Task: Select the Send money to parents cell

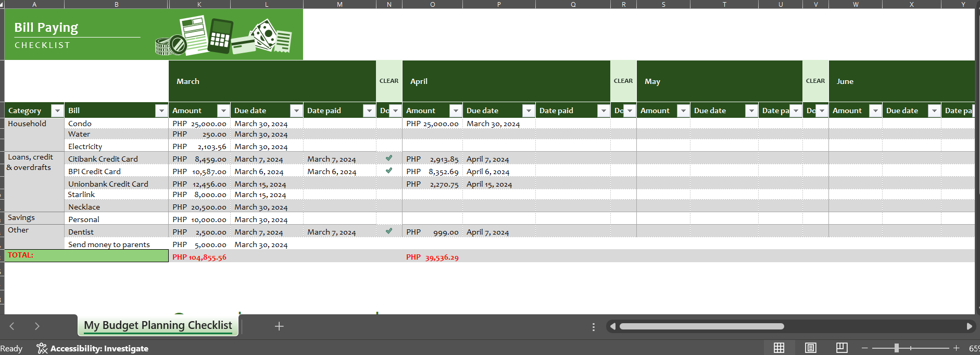Action: pos(117,244)
